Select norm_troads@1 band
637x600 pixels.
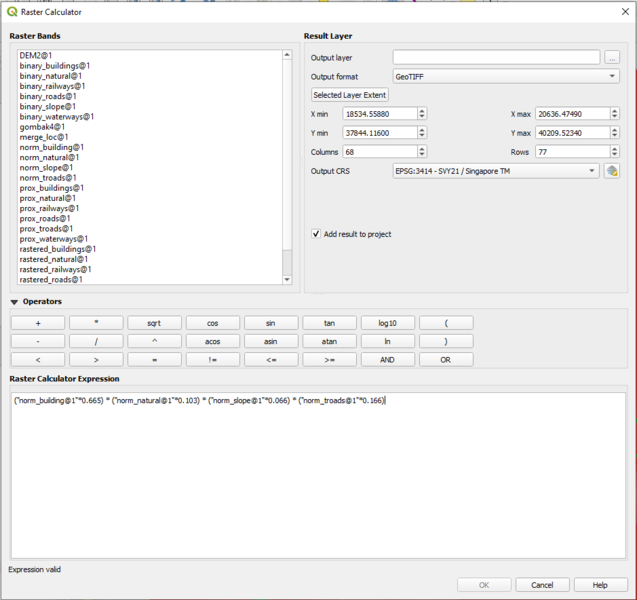click(48, 178)
